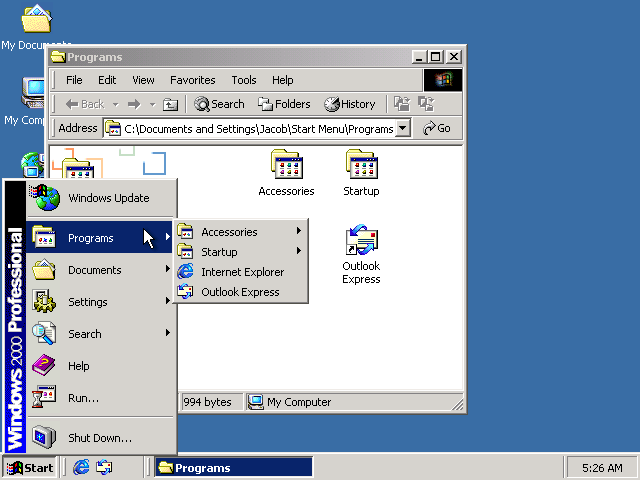
Task: Expand the Startup submenu arrow
Action: 299,251
